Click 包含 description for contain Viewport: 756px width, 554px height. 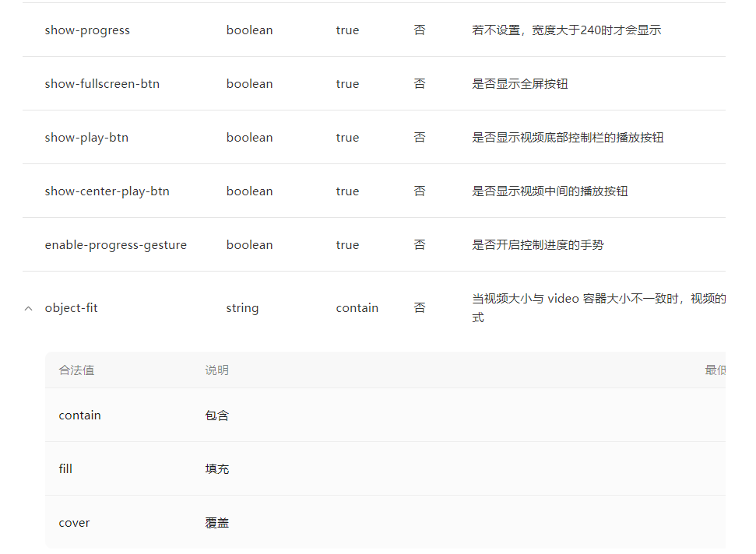(217, 415)
